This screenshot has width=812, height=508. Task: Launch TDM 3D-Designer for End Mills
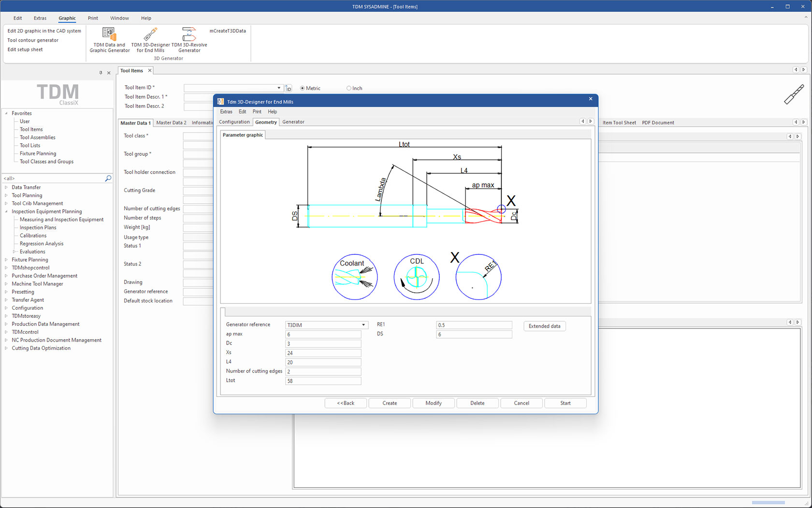click(x=150, y=40)
